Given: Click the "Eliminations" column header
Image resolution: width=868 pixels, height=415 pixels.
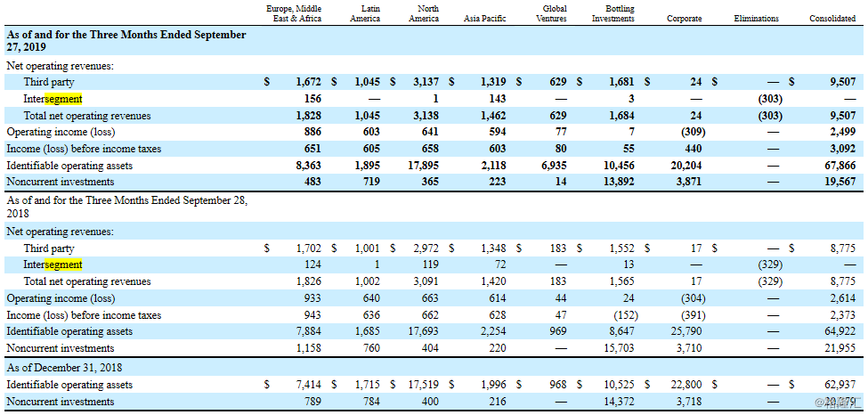Looking at the screenshot, I should tap(756, 19).
